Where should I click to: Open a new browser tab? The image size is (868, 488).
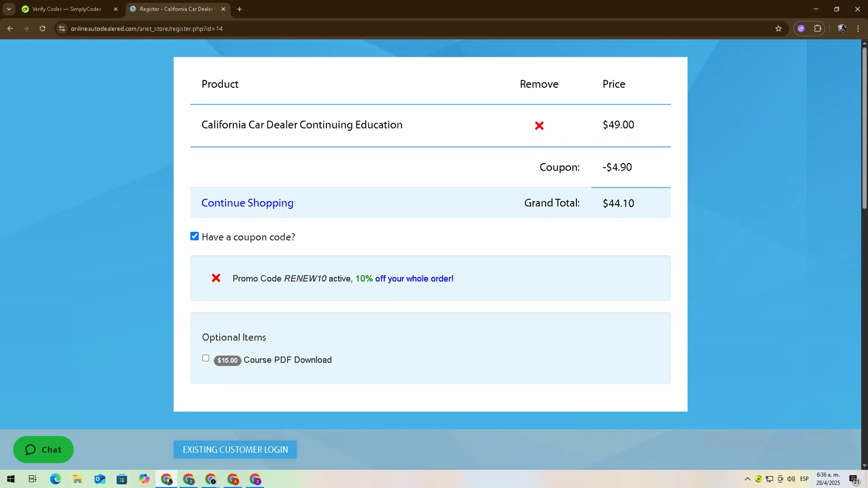click(x=240, y=9)
